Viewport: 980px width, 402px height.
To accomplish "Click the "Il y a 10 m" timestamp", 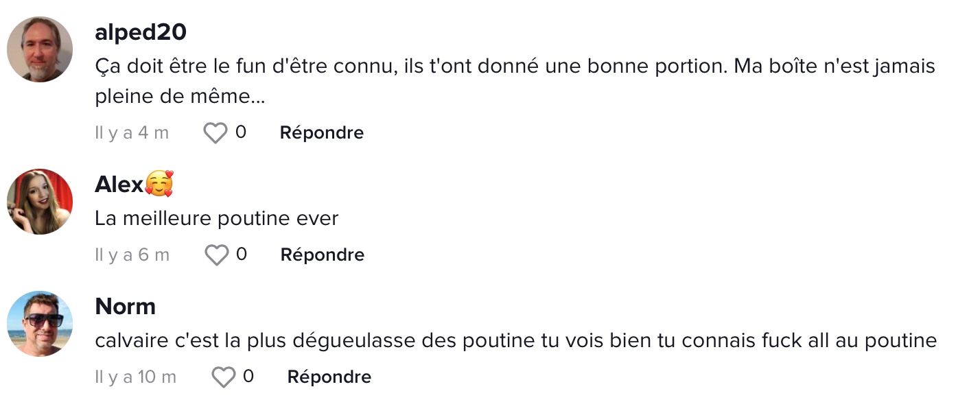I will pos(136,377).
